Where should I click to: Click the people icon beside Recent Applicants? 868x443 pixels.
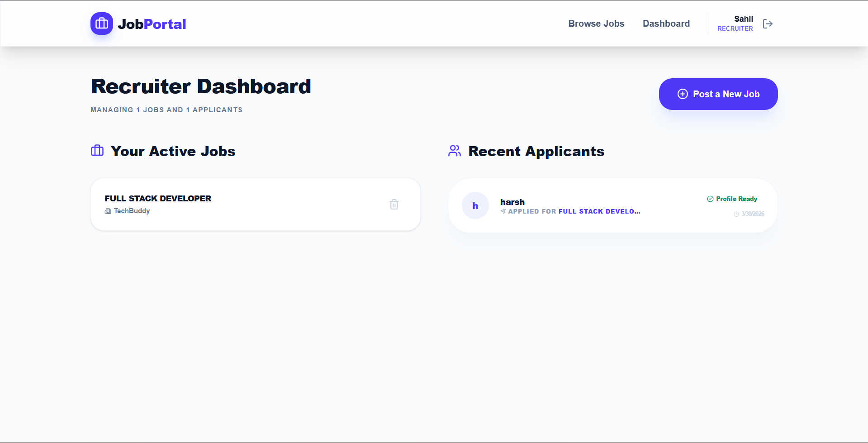454,151
